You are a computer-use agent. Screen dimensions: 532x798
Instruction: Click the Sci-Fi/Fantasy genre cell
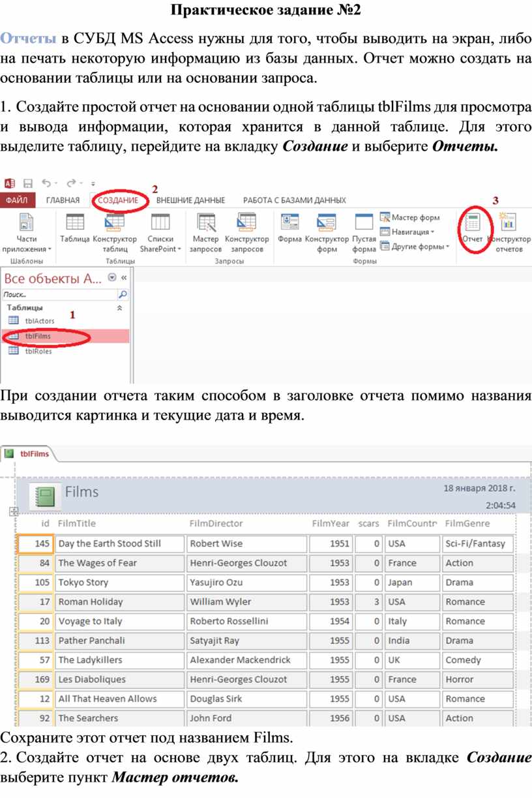(x=478, y=544)
